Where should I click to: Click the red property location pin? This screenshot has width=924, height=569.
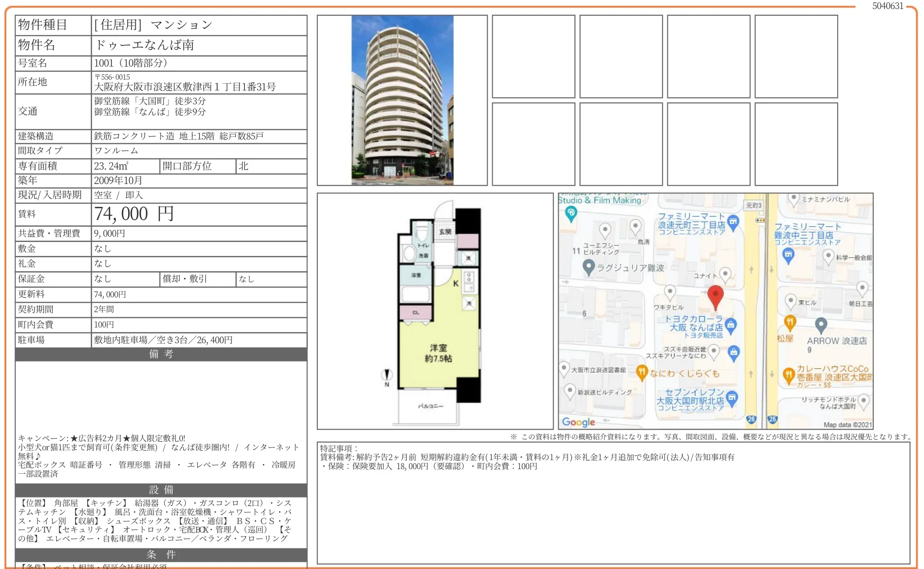click(x=715, y=295)
